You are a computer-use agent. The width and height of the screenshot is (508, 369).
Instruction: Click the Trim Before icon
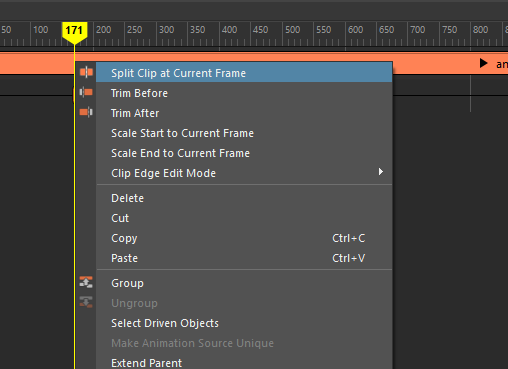click(x=86, y=92)
